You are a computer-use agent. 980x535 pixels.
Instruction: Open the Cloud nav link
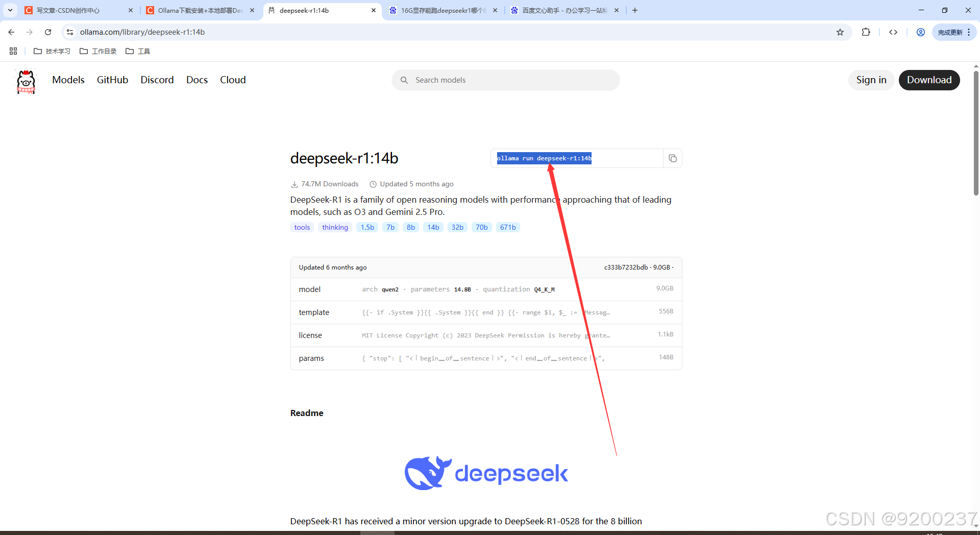tap(233, 80)
